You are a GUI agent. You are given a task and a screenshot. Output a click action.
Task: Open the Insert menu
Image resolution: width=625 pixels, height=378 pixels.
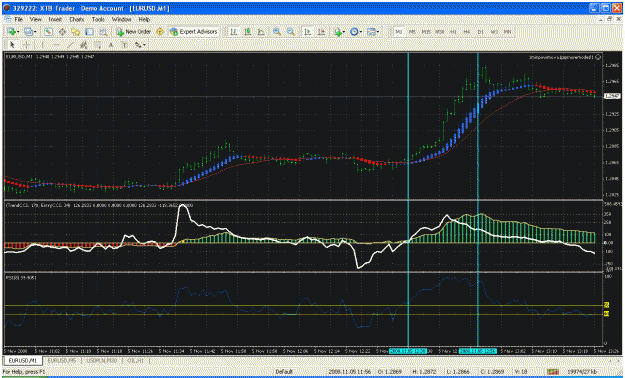[55, 19]
